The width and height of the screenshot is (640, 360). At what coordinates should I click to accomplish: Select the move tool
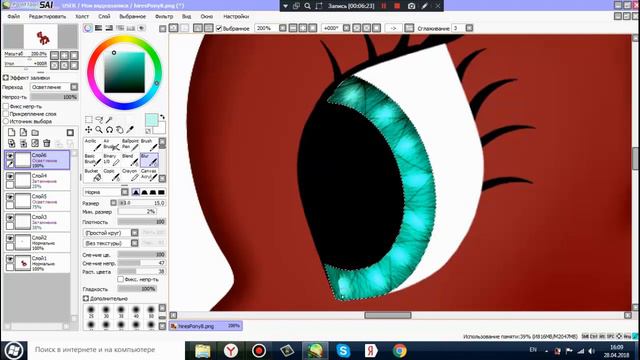click(89, 130)
